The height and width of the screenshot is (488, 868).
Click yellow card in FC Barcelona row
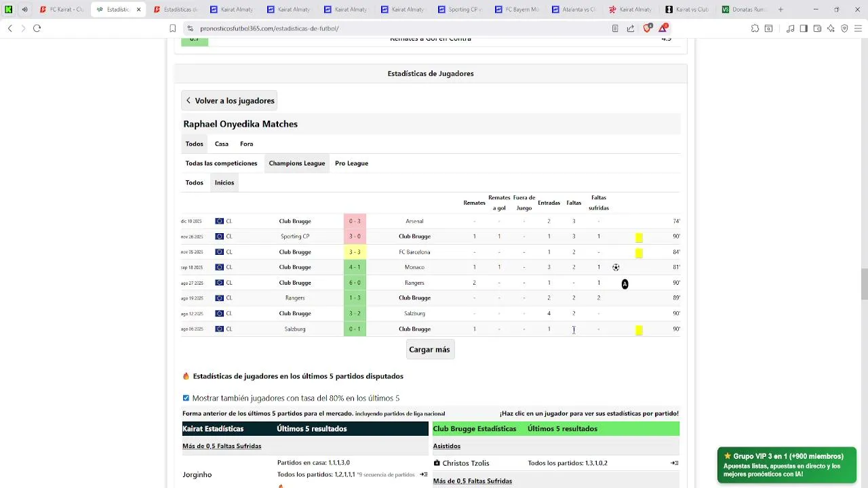(x=639, y=253)
